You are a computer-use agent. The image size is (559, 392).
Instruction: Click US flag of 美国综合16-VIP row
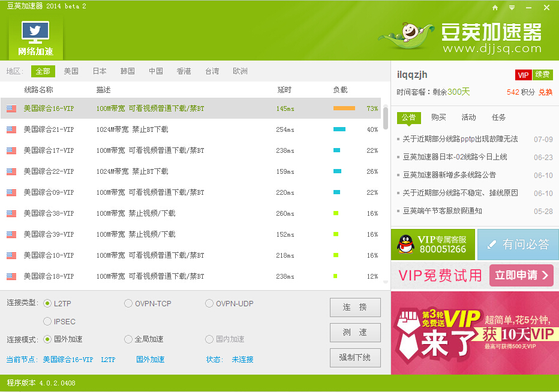pos(11,108)
